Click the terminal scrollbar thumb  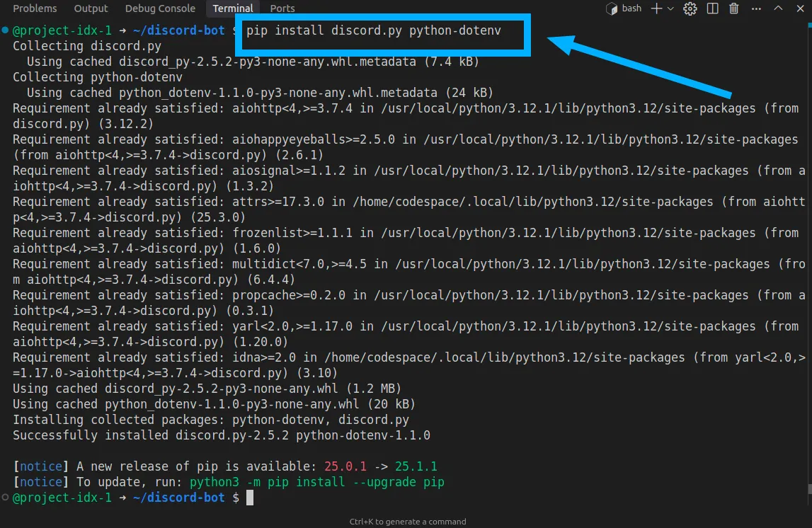point(809,489)
